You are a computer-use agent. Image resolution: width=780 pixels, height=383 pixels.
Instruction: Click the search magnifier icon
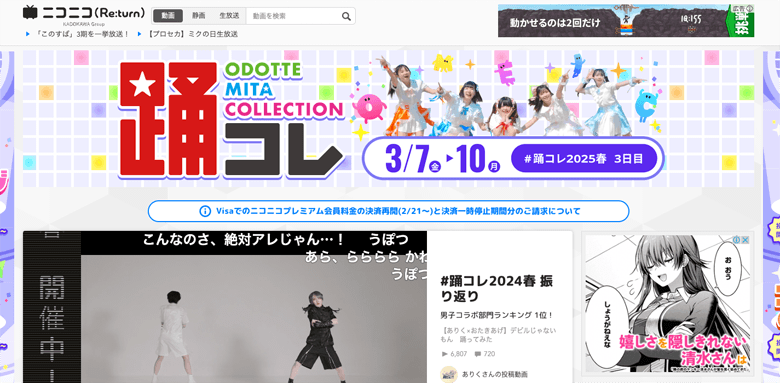click(x=346, y=16)
